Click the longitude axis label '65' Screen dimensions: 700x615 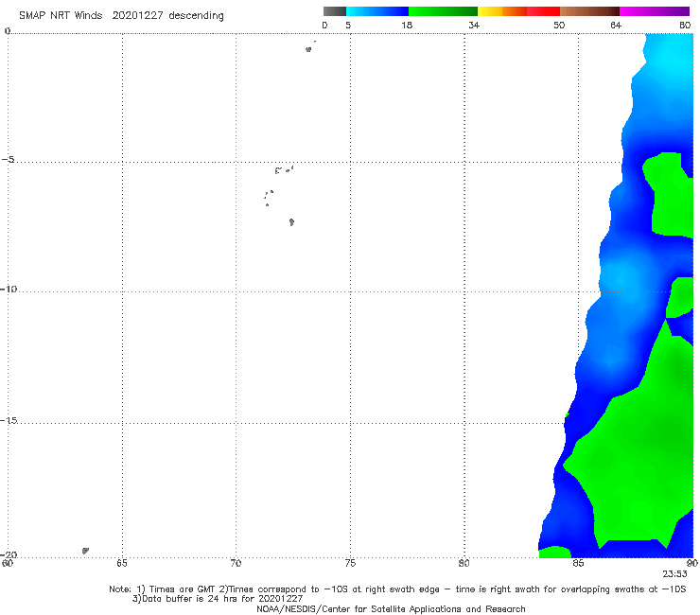tap(122, 563)
